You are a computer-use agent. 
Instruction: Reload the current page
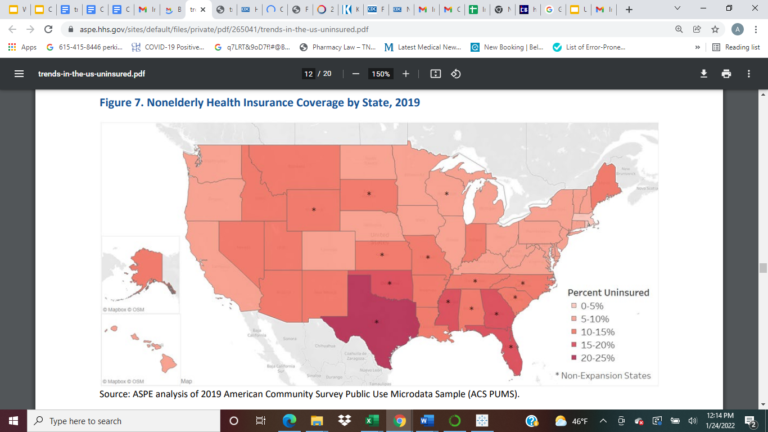pos(48,30)
